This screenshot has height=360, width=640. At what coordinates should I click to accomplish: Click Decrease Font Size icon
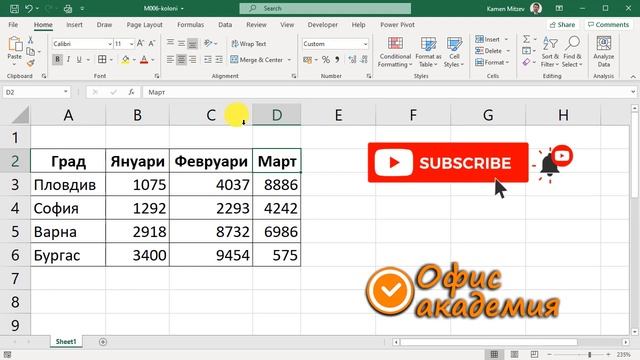pos(152,43)
